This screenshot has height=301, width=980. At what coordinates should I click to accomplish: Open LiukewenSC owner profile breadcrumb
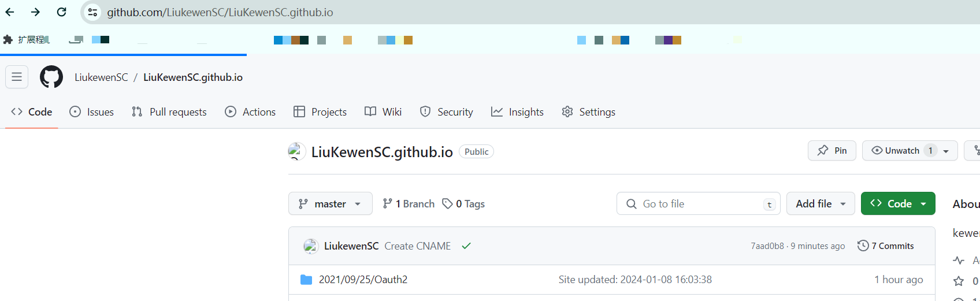(101, 77)
